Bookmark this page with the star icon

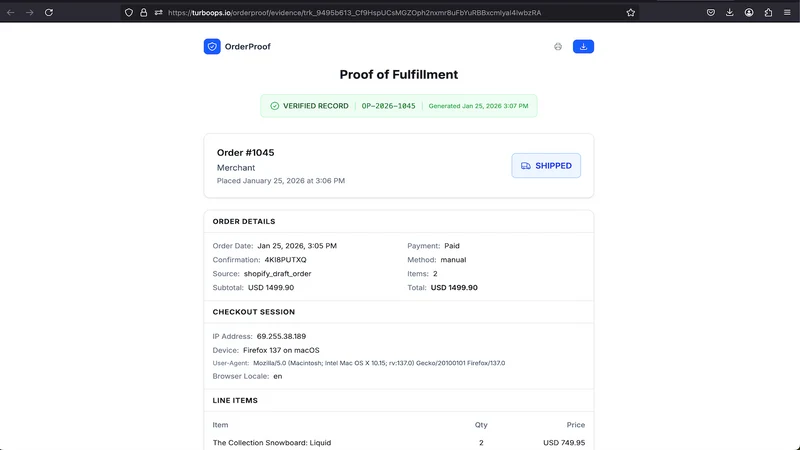click(631, 12)
